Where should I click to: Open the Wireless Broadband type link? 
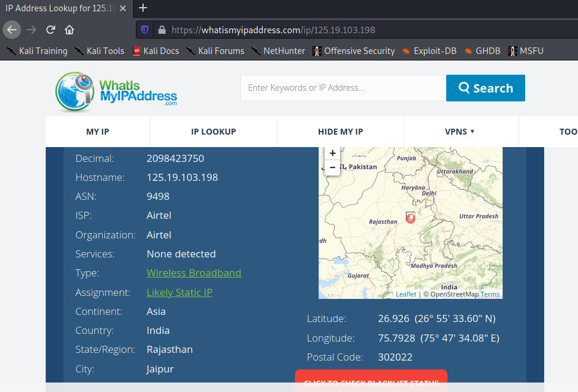point(194,273)
